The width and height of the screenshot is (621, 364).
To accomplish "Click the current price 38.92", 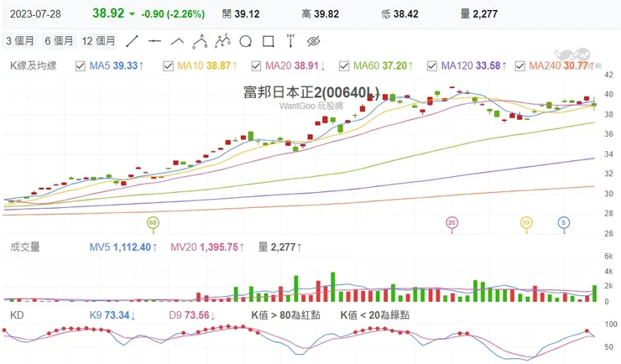I will [108, 13].
